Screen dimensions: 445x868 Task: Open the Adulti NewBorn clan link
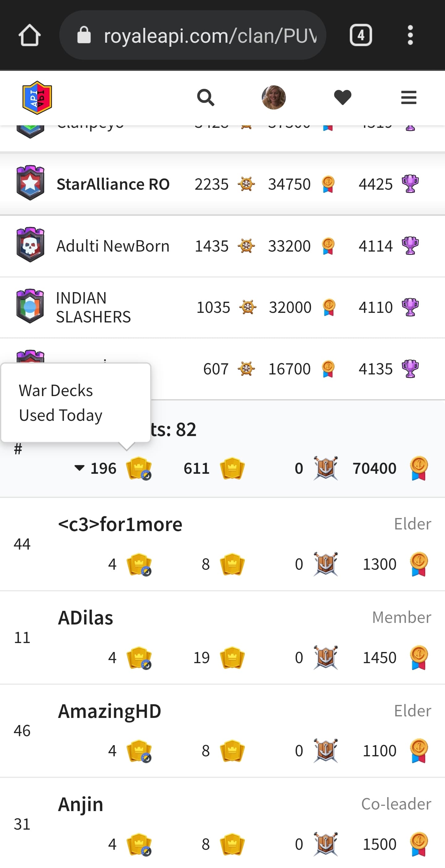tap(113, 246)
